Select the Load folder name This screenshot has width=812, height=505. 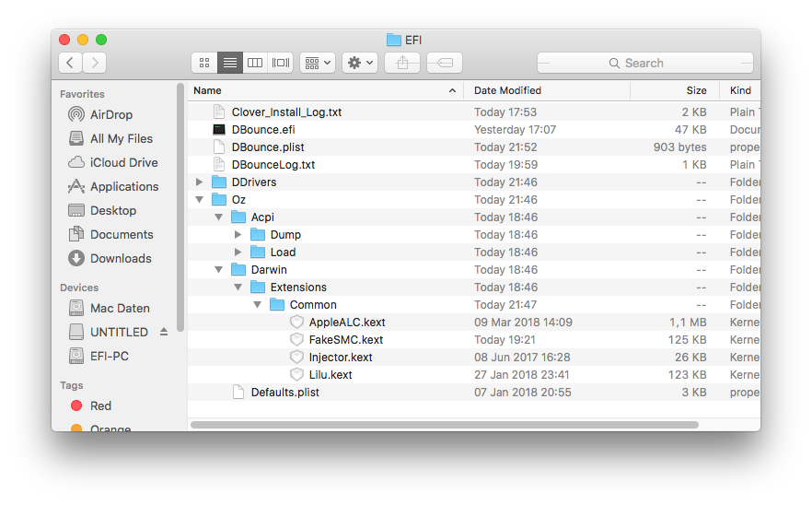point(284,252)
